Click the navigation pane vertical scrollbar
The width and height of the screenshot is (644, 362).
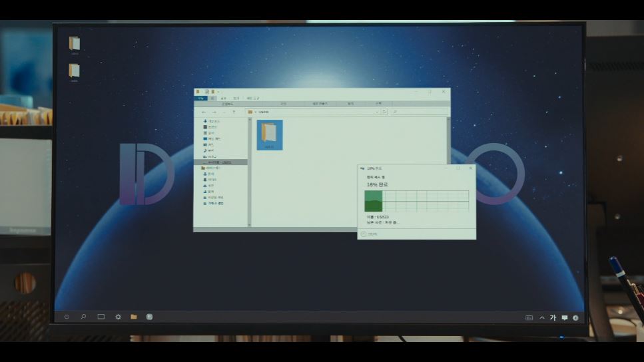pos(249,172)
